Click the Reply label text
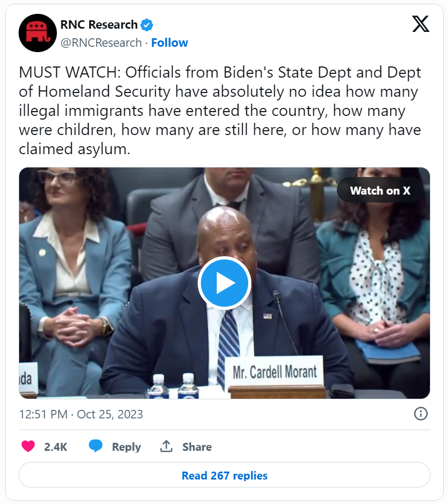 coord(126,447)
